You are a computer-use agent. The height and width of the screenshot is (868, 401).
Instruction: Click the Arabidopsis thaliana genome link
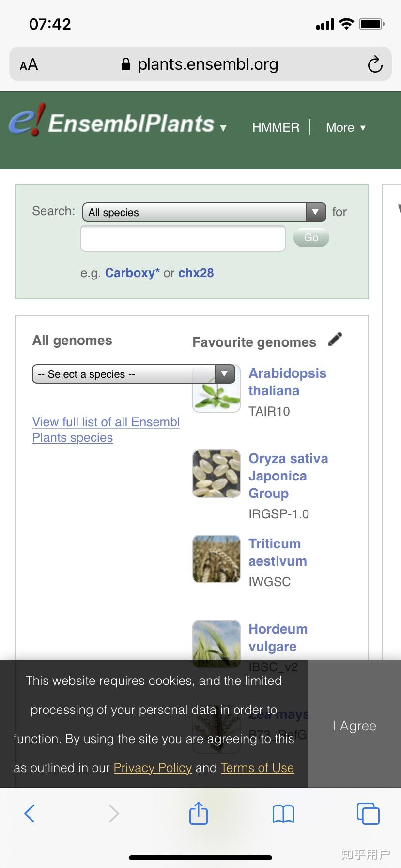[287, 382]
